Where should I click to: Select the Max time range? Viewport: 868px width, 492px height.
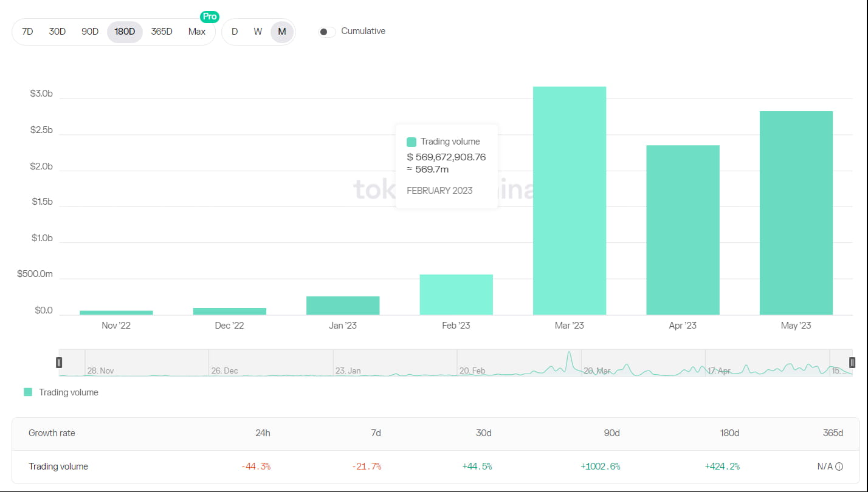click(197, 32)
